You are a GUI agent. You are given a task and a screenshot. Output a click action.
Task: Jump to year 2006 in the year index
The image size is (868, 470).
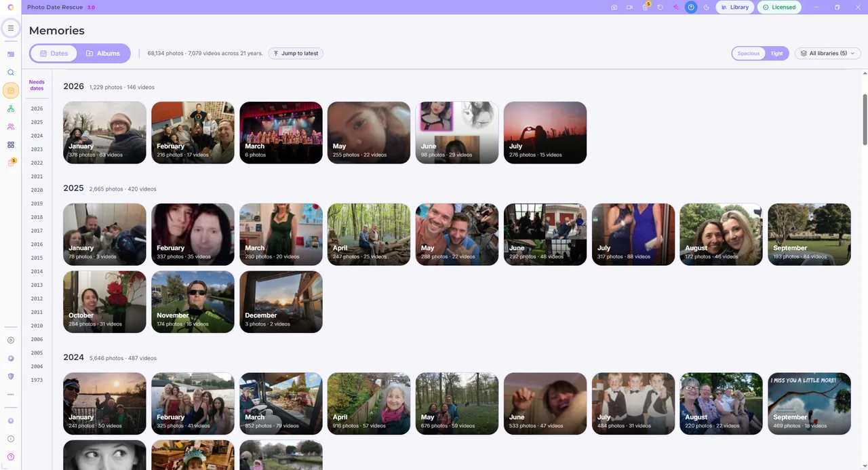pyautogui.click(x=37, y=339)
